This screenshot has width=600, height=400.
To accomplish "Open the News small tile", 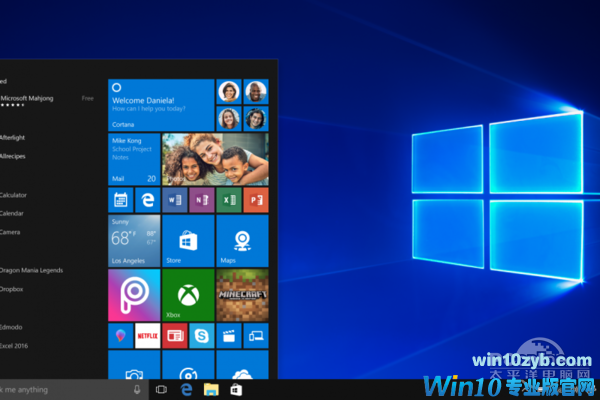I will [x=175, y=336].
